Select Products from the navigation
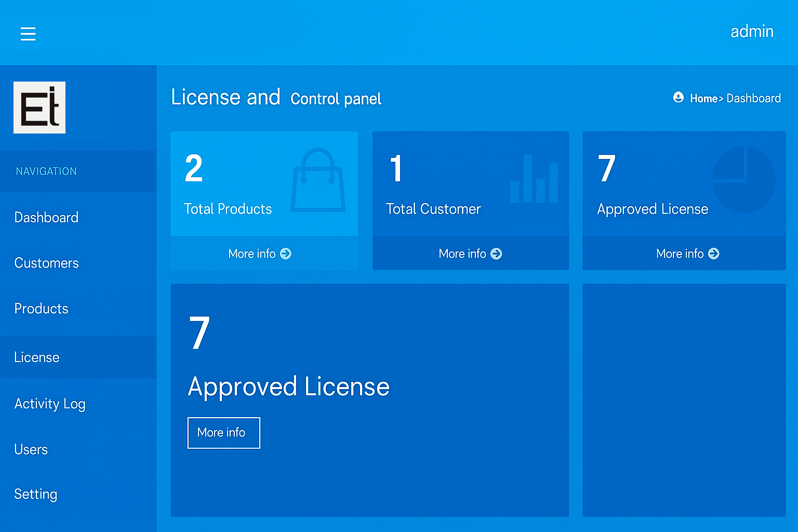Viewport: 798px width, 532px height. click(41, 309)
